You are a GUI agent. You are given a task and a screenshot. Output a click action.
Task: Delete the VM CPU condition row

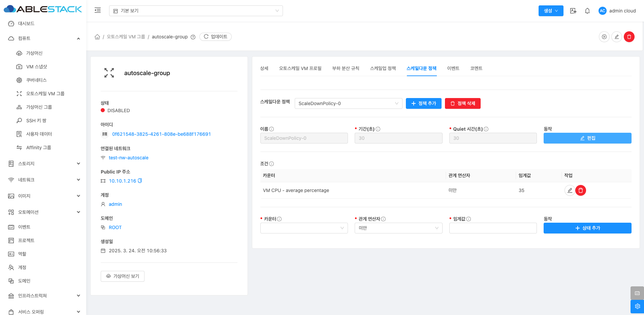coord(580,190)
